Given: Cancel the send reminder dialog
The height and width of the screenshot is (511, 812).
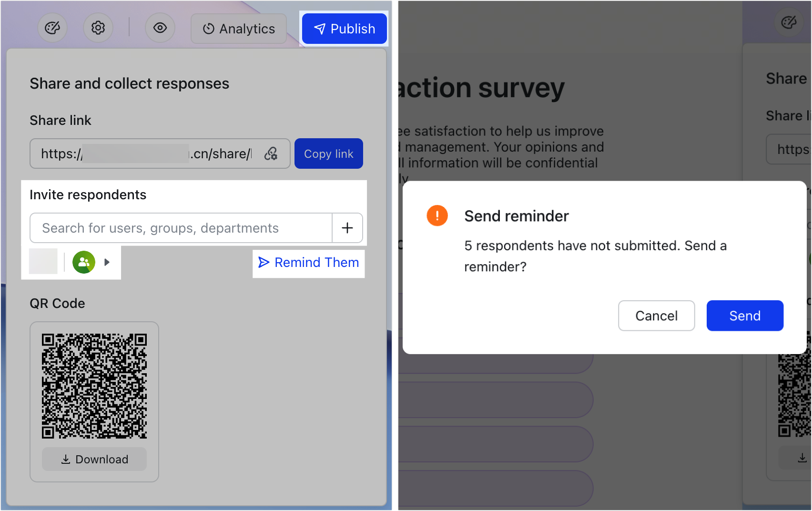Looking at the screenshot, I should coord(656,316).
